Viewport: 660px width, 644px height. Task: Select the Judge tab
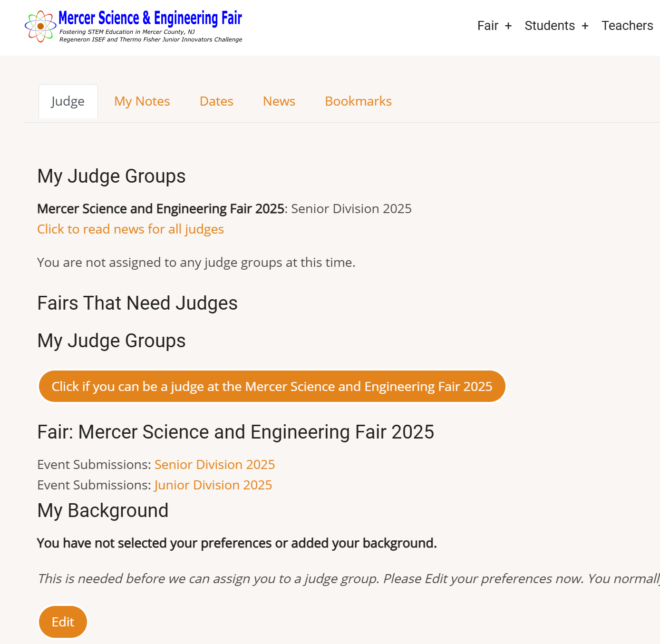(68, 101)
